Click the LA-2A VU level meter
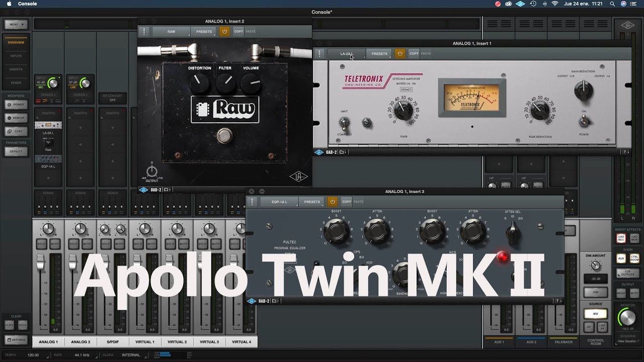This screenshot has height=362, width=644. pyautogui.click(x=472, y=98)
